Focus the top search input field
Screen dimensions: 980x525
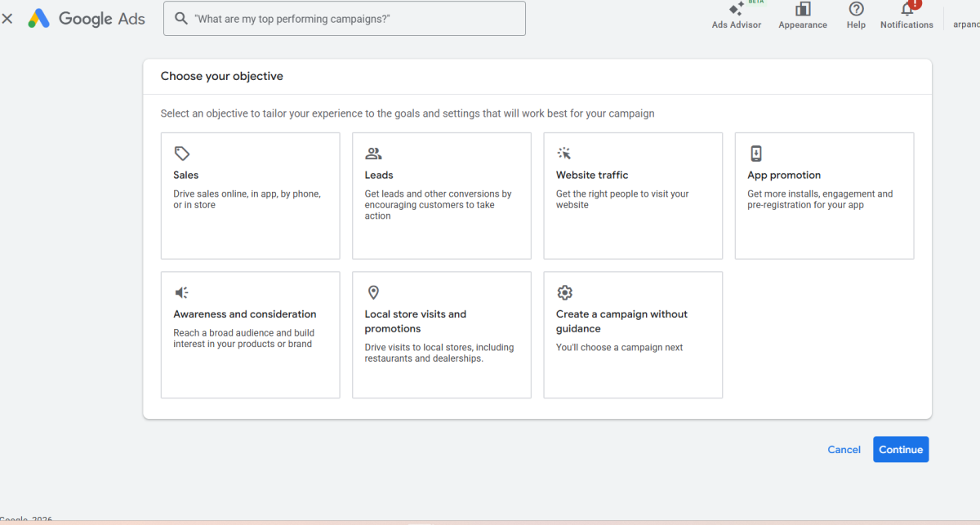point(351,18)
